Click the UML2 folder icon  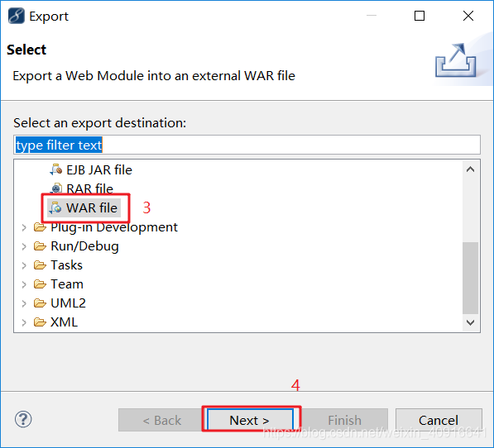pos(40,303)
